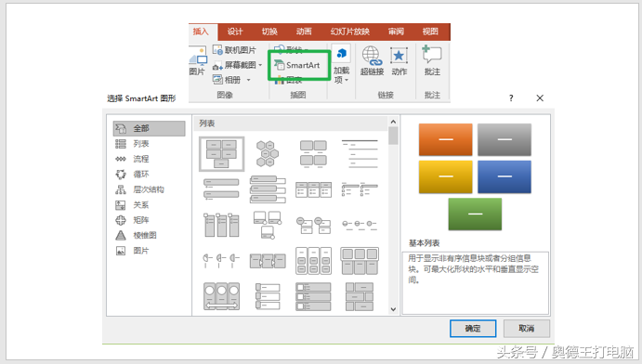
Task: Close the SmartArt dialog
Action: 540,98
